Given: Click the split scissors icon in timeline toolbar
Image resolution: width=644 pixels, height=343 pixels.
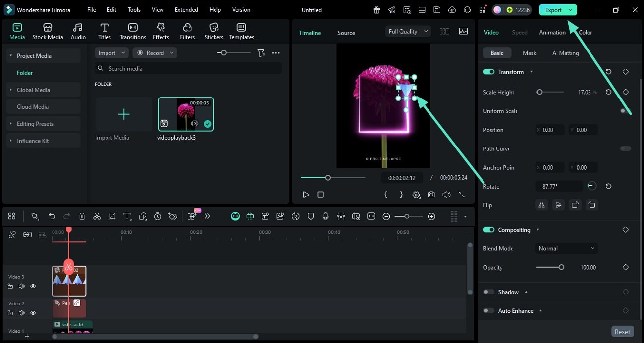Looking at the screenshot, I should [x=97, y=216].
